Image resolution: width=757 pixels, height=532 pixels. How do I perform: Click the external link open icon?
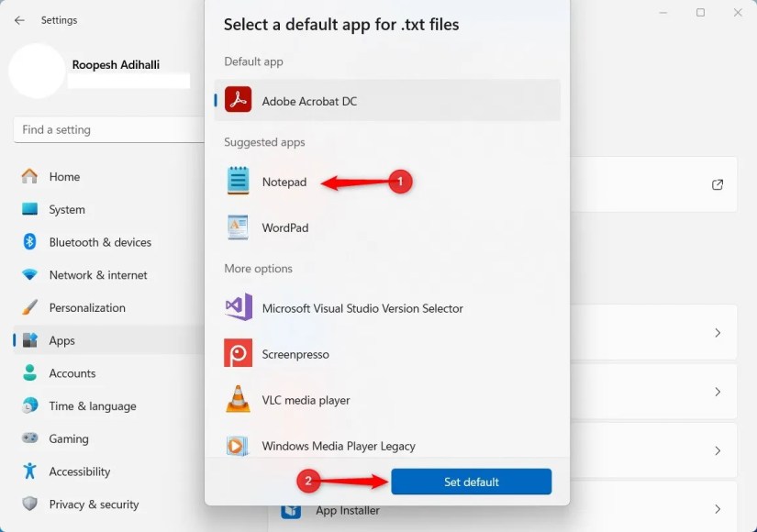click(x=718, y=184)
